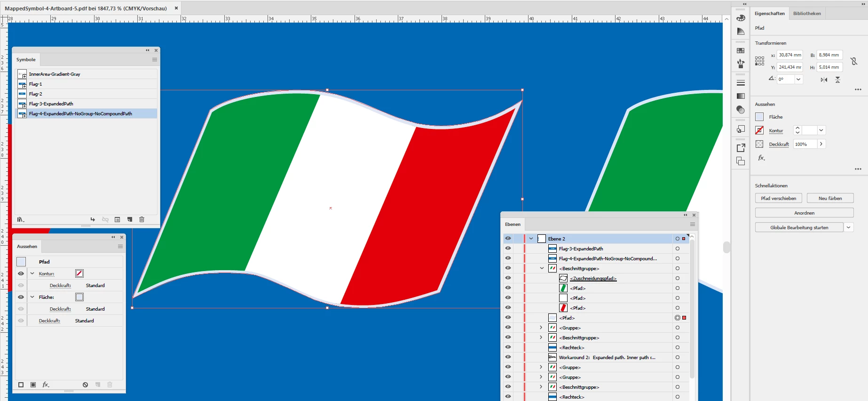Click width B field 8,984 mm
The image size is (868, 401).
tap(829, 55)
